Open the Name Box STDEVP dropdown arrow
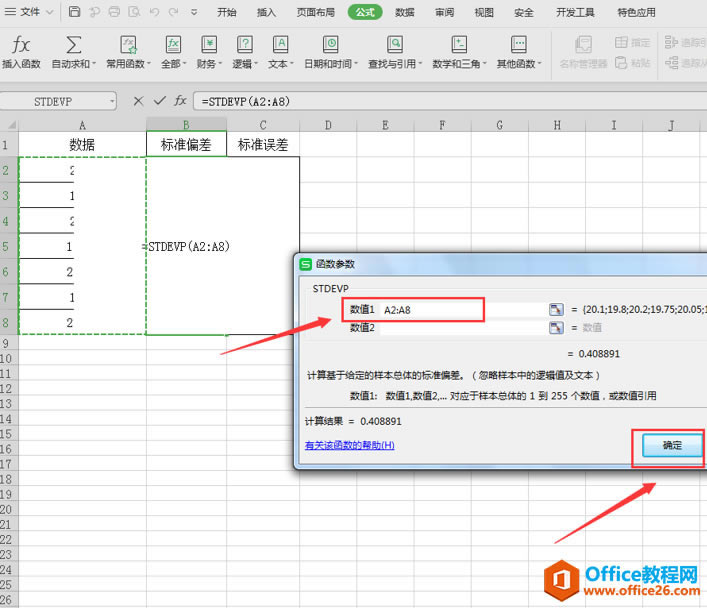 pos(112,101)
